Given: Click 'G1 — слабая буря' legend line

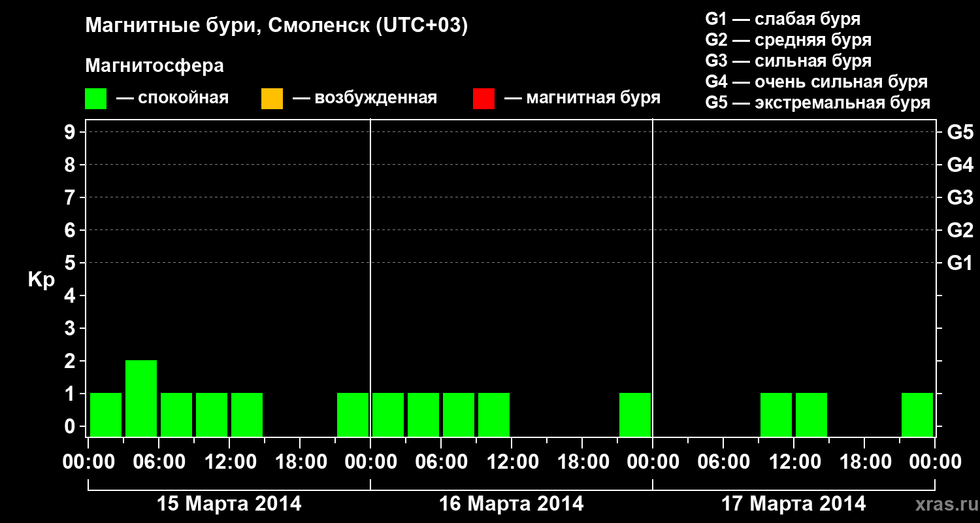Looking at the screenshot, I should [x=783, y=19].
